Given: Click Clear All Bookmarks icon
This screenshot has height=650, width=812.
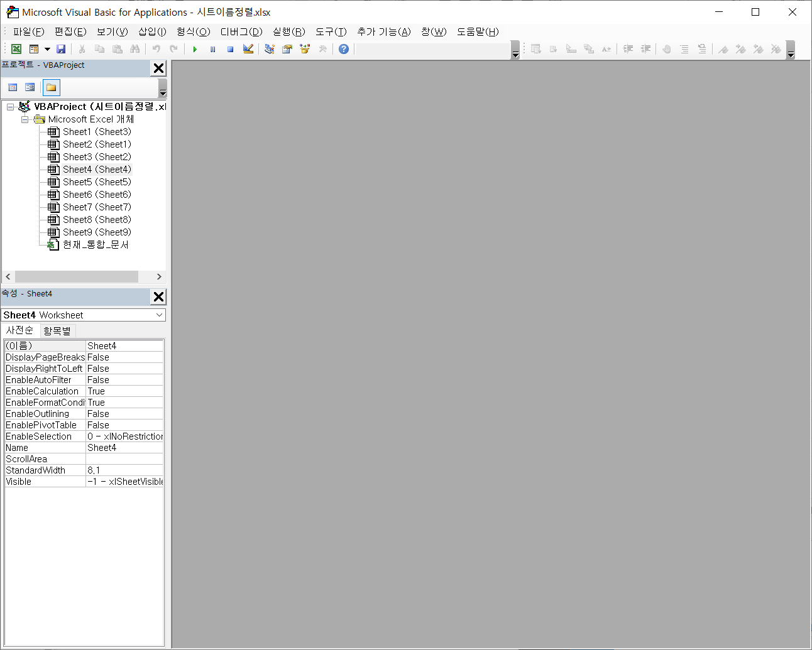Looking at the screenshot, I should coord(776,49).
